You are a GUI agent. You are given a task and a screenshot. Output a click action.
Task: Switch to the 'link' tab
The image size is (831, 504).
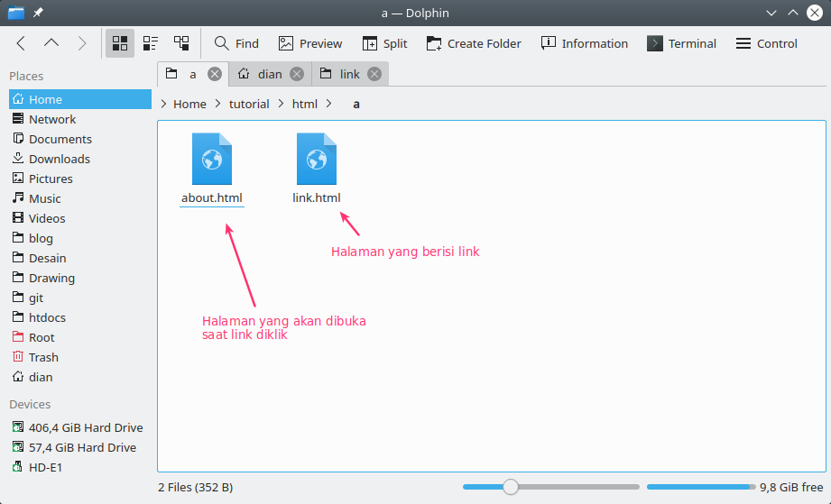(x=350, y=74)
